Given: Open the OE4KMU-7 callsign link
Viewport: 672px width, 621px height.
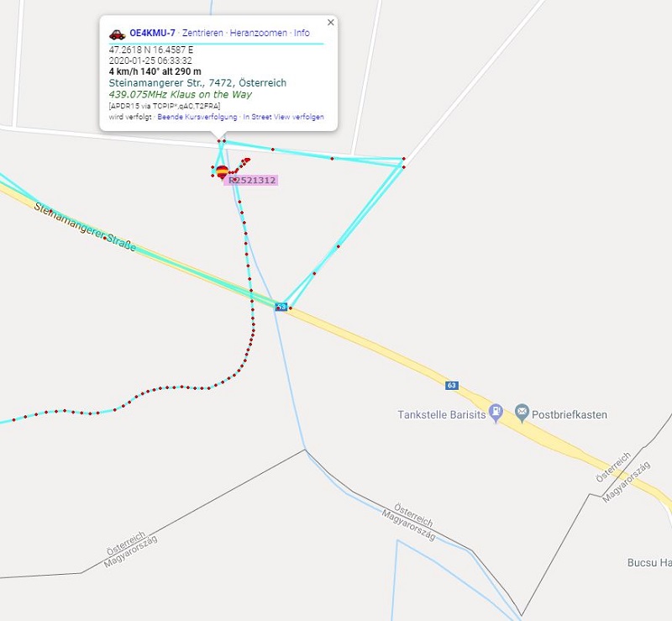Looking at the screenshot, I should (x=152, y=33).
